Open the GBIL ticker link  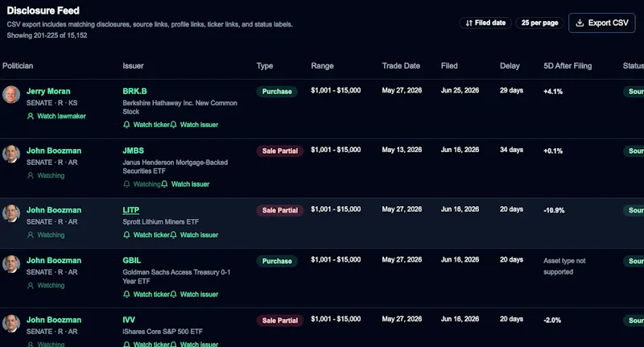tap(132, 260)
